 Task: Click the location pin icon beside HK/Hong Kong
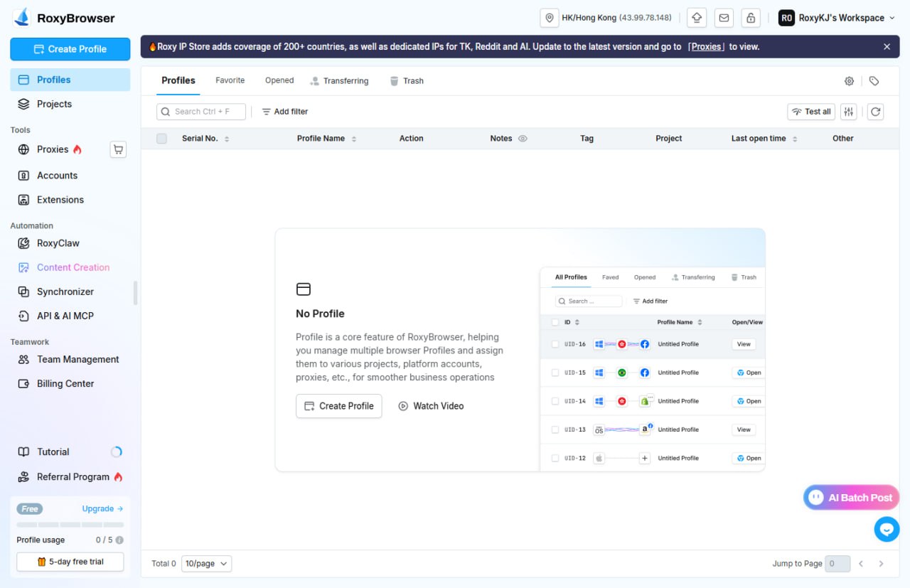[549, 18]
